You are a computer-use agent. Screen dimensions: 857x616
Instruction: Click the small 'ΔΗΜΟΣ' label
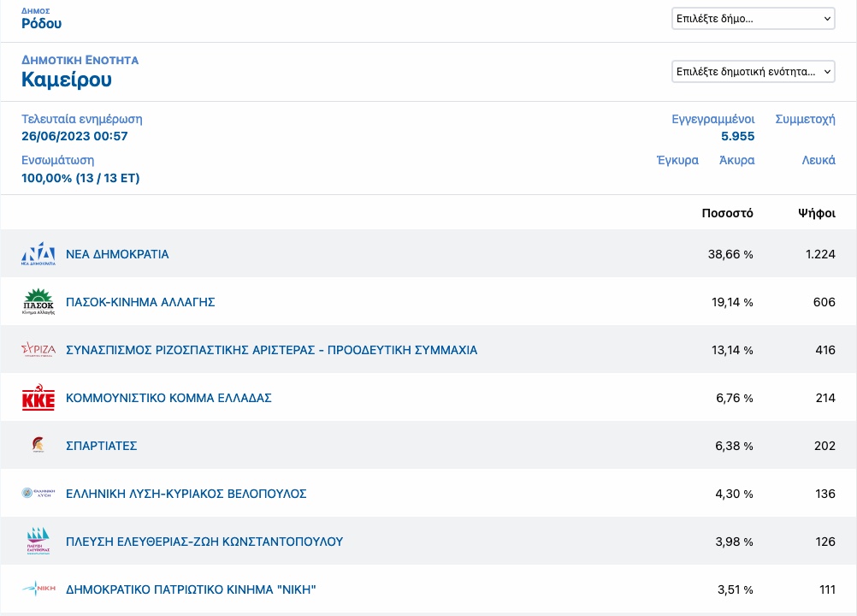[36, 11]
